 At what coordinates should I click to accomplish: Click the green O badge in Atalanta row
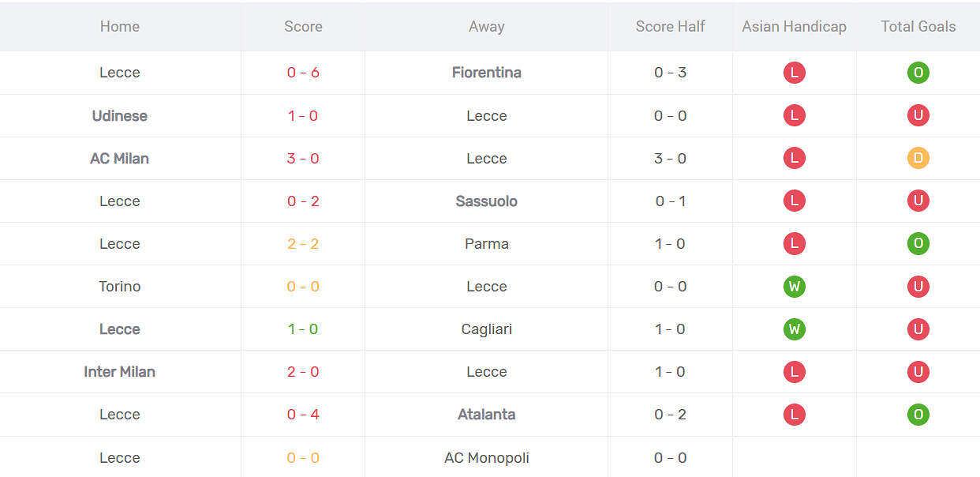[x=918, y=415]
